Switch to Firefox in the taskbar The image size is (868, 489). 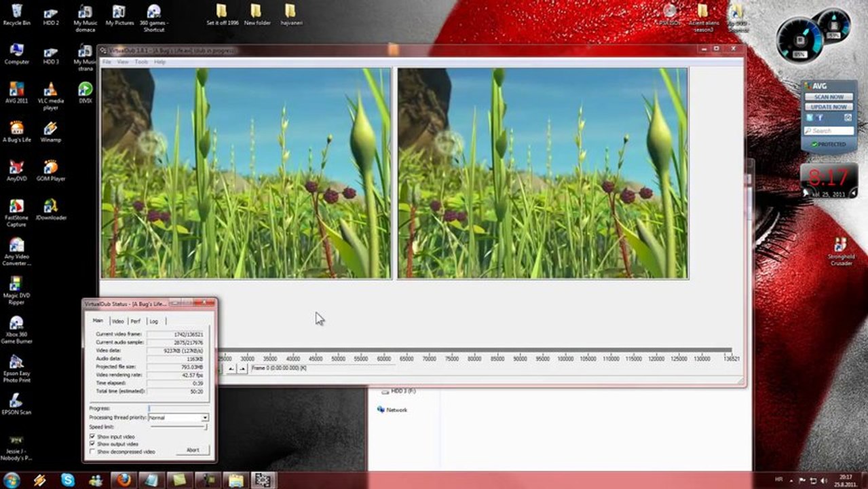coord(124,480)
